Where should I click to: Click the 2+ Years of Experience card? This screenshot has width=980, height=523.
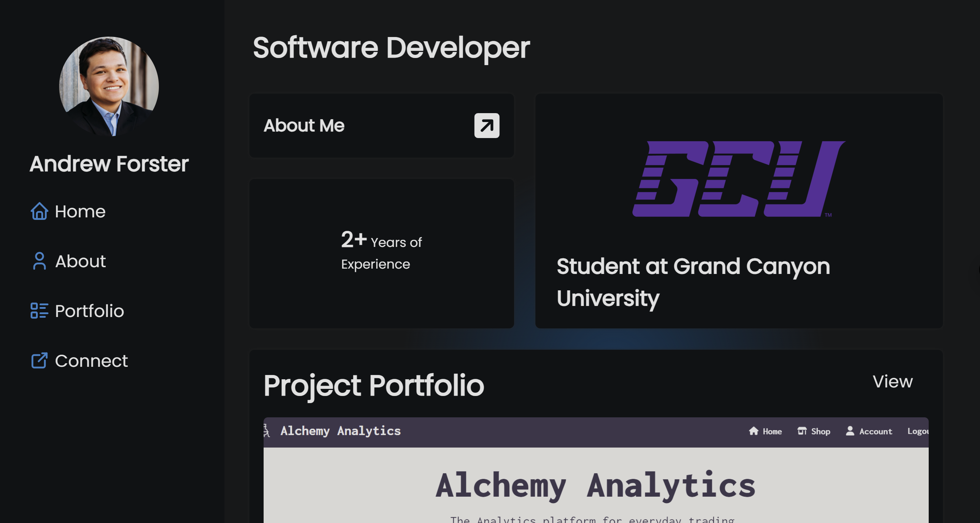click(381, 253)
